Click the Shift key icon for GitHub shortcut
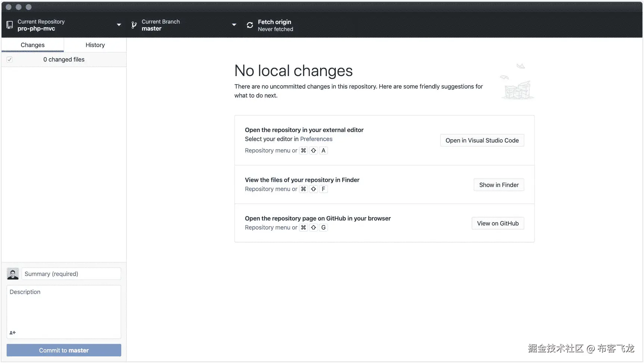Viewport: 644px width, 363px height. point(313,227)
